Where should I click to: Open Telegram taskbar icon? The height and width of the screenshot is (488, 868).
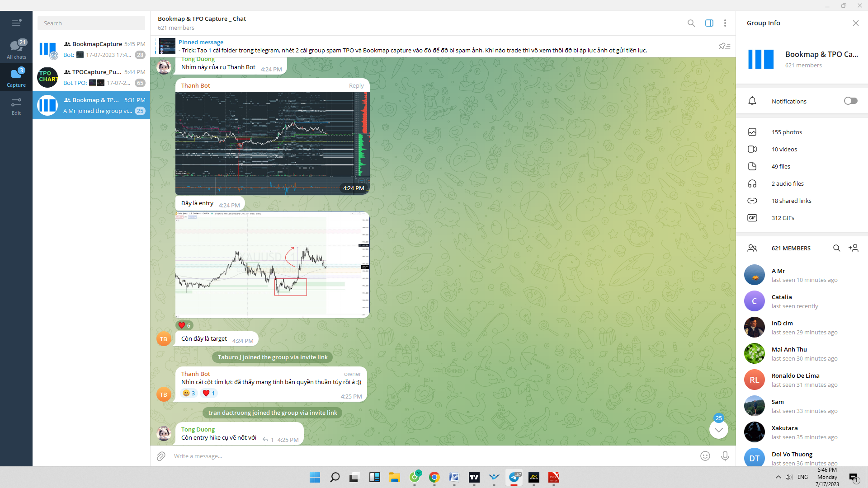[x=514, y=477]
